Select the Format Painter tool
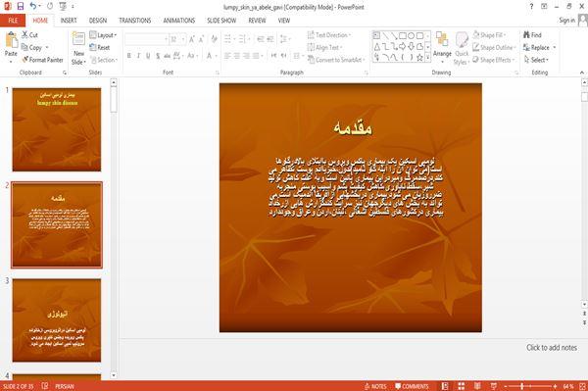 pyautogui.click(x=42, y=60)
